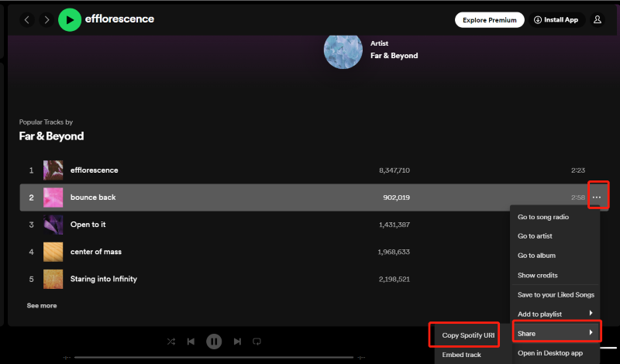The width and height of the screenshot is (620, 364).
Task: Go forward with the right arrow icon
Action: pos(46,19)
